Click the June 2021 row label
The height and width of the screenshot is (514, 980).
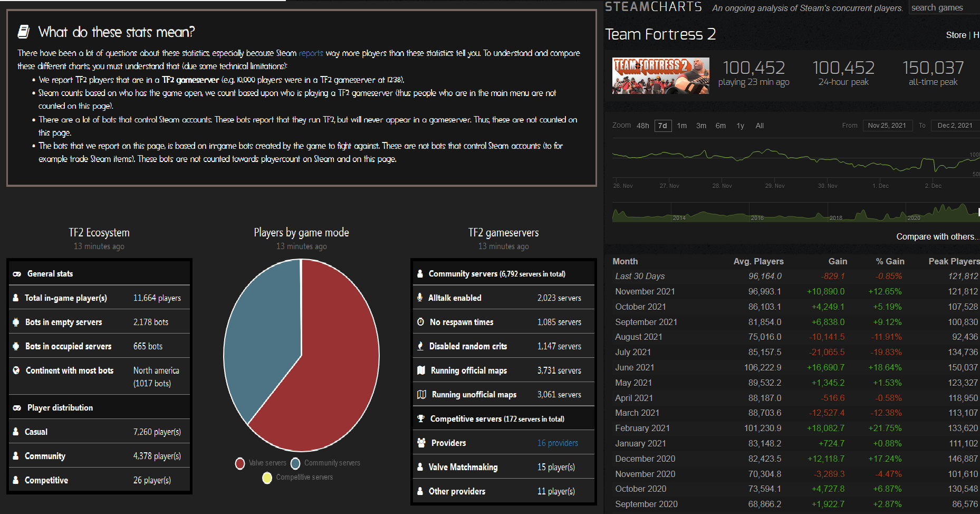[635, 367]
